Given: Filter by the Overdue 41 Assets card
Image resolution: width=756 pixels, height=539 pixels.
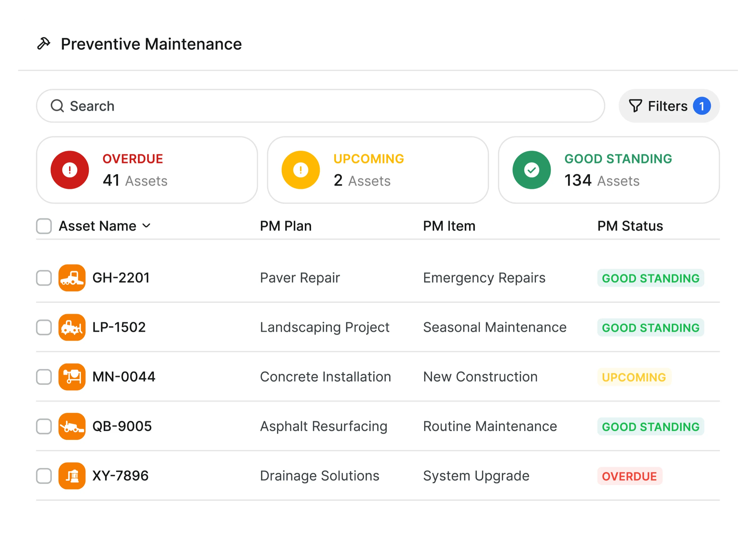Looking at the screenshot, I should pos(147,170).
